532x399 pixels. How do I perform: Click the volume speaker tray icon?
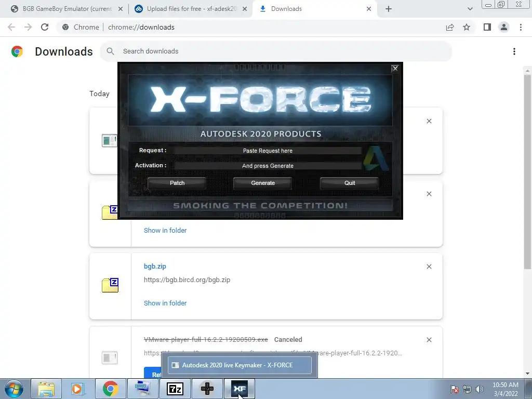tap(480, 389)
